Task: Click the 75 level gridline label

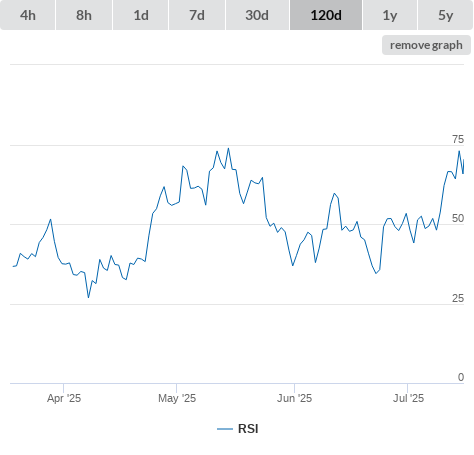Action: [458, 139]
